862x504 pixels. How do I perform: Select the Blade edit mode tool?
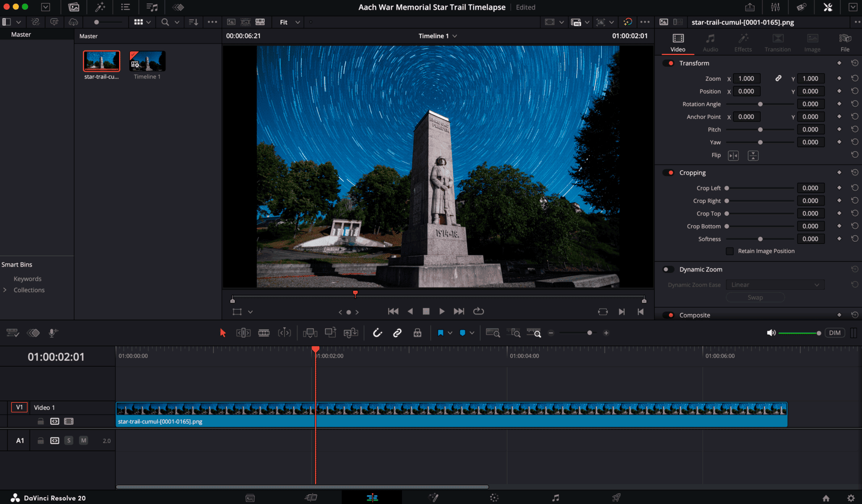[x=264, y=333]
